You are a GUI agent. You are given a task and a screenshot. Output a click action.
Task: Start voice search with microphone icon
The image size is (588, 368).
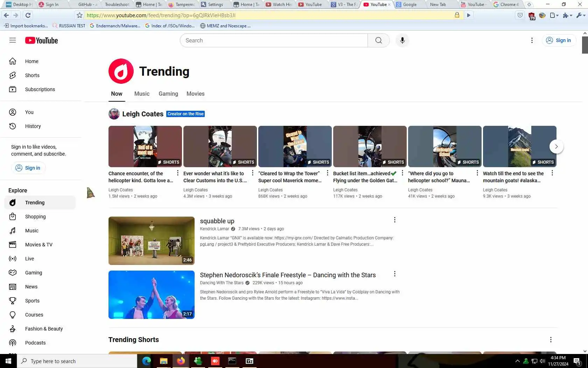pos(402,40)
